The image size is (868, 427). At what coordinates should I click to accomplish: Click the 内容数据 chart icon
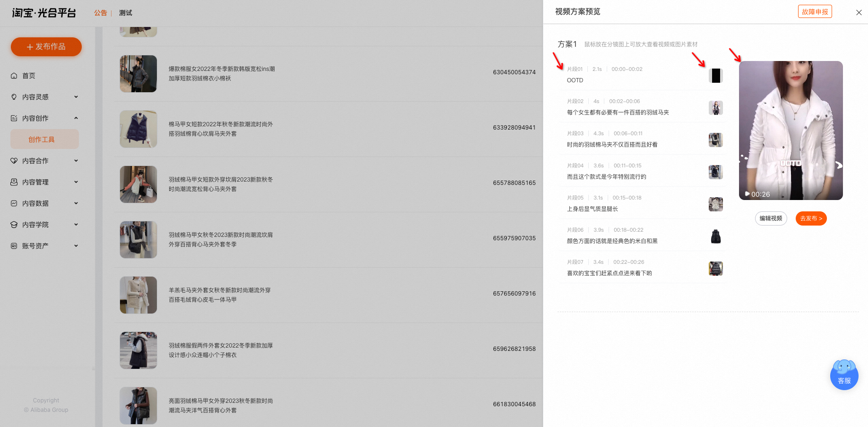pyautogui.click(x=14, y=203)
